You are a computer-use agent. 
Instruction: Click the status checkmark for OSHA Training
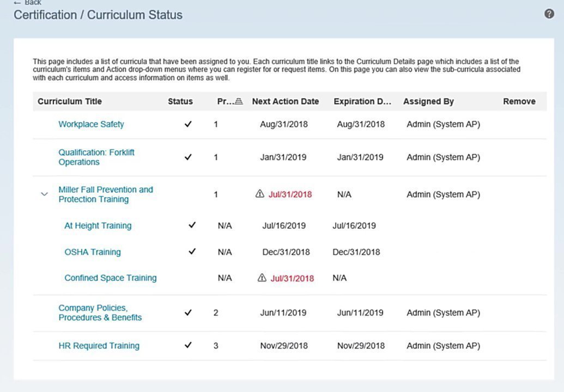click(192, 252)
